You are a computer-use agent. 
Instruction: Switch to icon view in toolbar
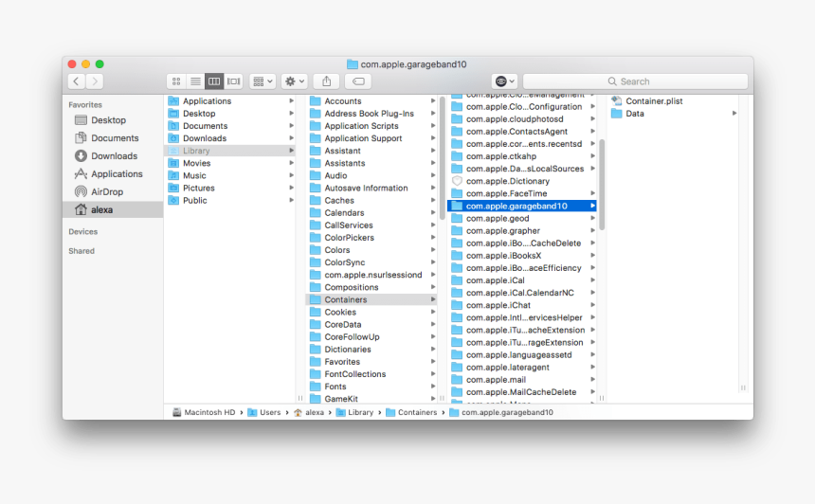pyautogui.click(x=176, y=81)
